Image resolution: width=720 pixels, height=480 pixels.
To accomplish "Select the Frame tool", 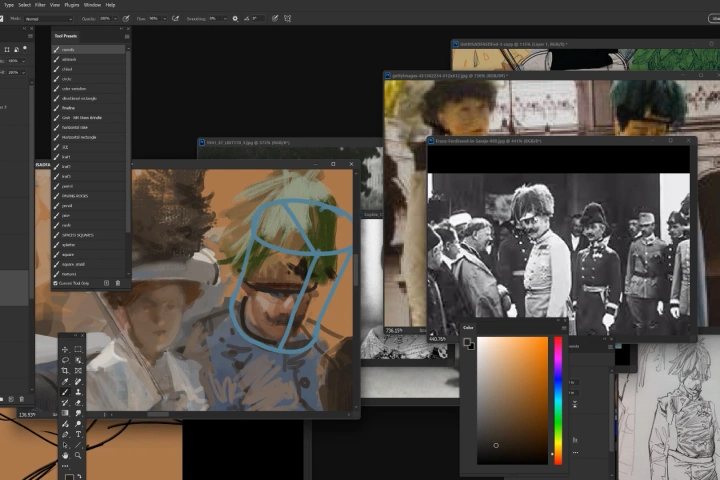I will click(78, 371).
